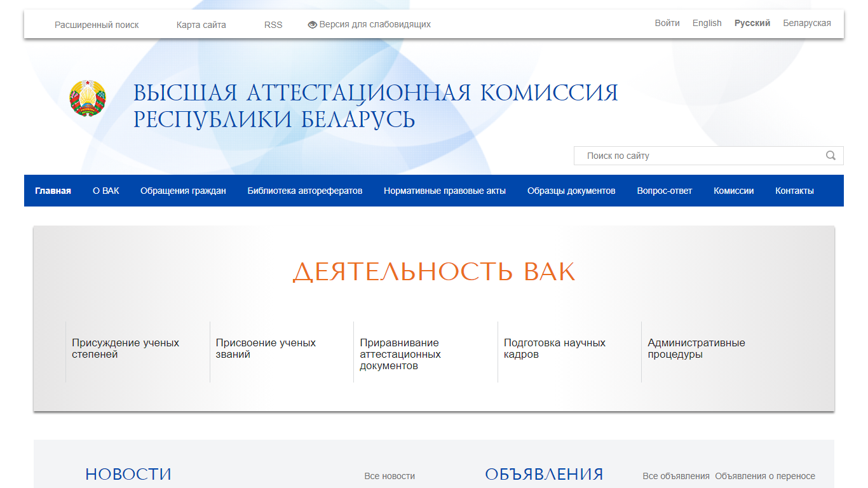This screenshot has width=868, height=488.
Task: Click the Деятельность ВАК heading
Action: point(434,272)
